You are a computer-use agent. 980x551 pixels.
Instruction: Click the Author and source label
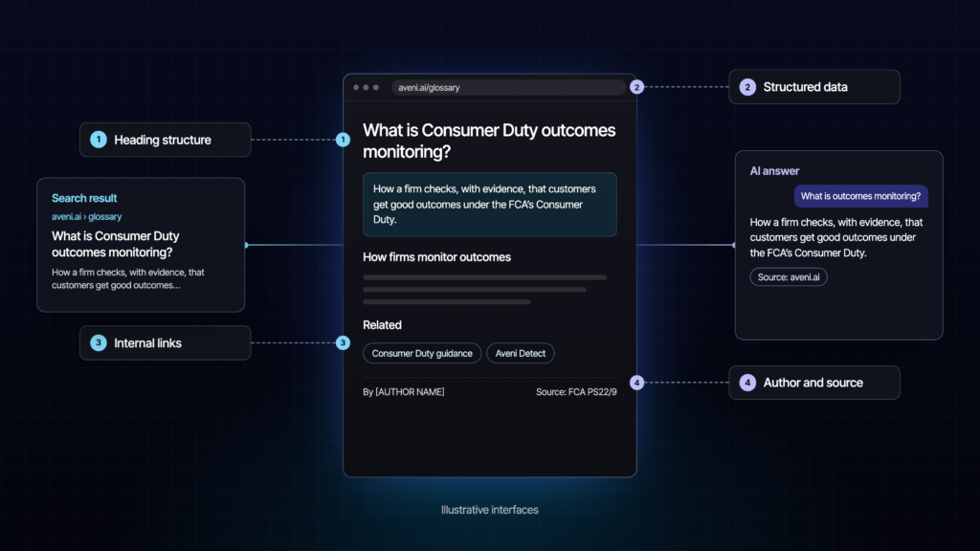(x=814, y=383)
